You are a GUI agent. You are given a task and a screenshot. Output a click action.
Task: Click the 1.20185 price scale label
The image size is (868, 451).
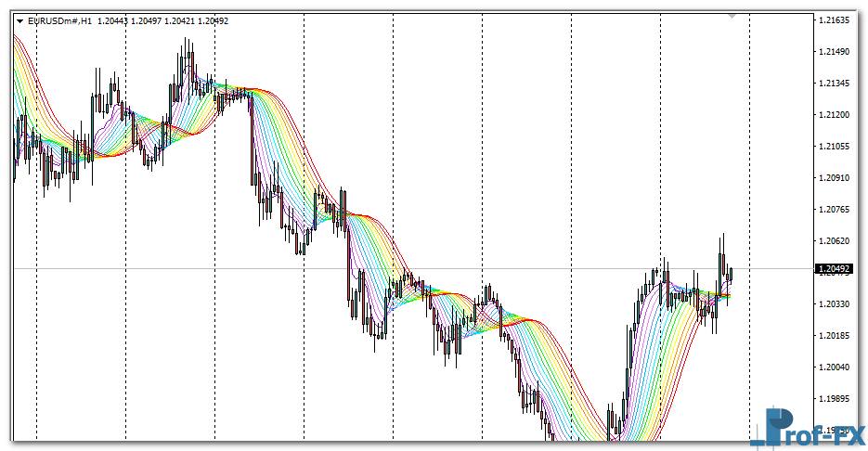(836, 335)
